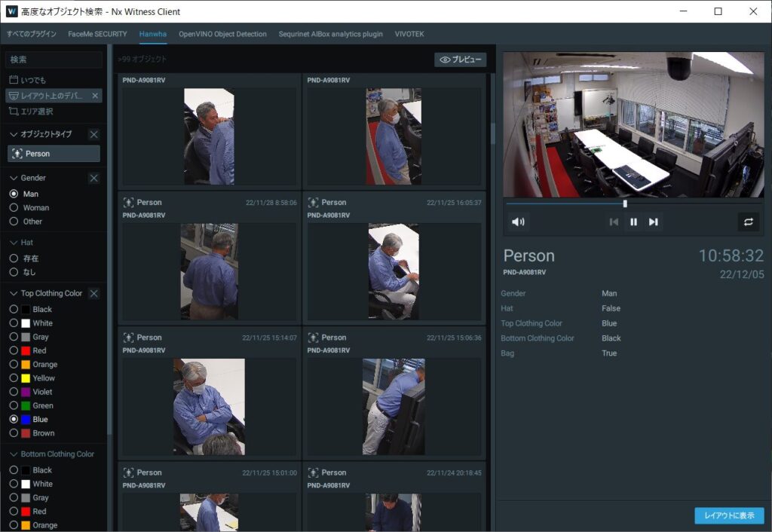Screen dimensions: 772x532
Task: Collapse the Gender filter section
Action: click(14, 179)
